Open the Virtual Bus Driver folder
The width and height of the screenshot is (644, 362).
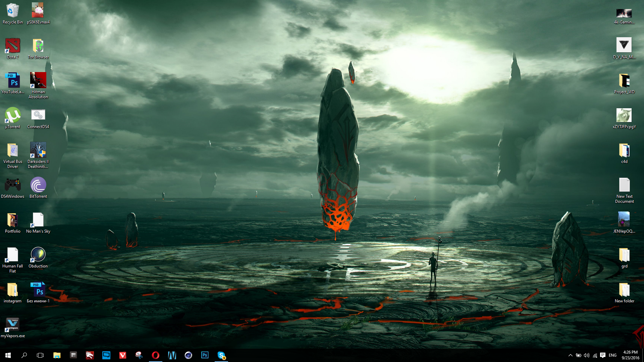coord(13,155)
